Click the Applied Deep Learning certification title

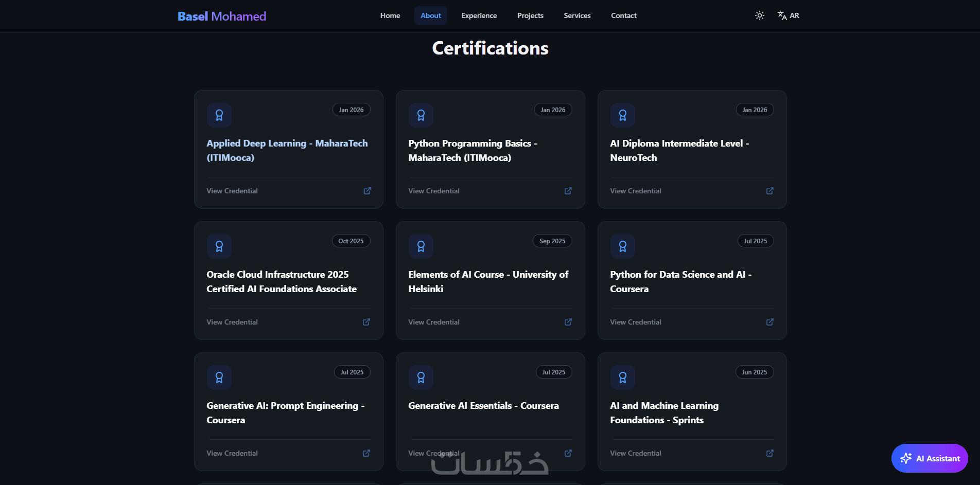[287, 150]
